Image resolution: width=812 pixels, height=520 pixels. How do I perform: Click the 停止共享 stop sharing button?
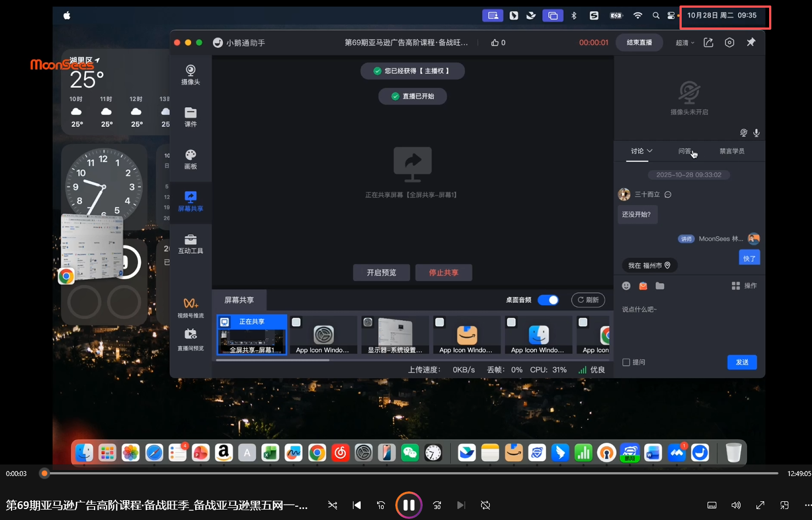443,273
